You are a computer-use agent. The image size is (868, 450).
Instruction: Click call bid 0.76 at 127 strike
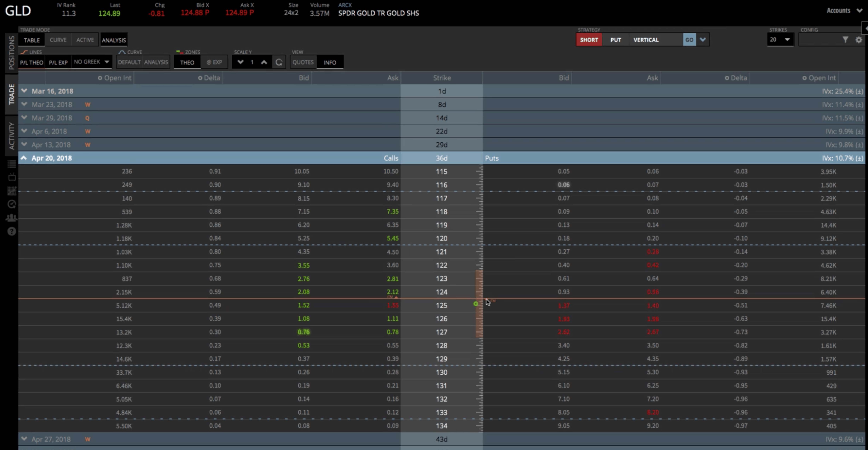[x=303, y=332]
